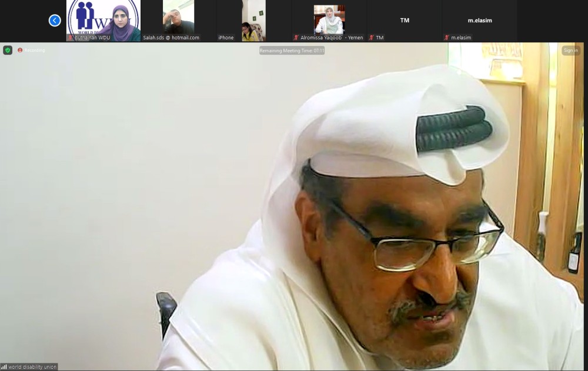Image resolution: width=588 pixels, height=371 pixels.
Task: Click the Remaining Meeting Time 07:11 label
Action: click(292, 51)
